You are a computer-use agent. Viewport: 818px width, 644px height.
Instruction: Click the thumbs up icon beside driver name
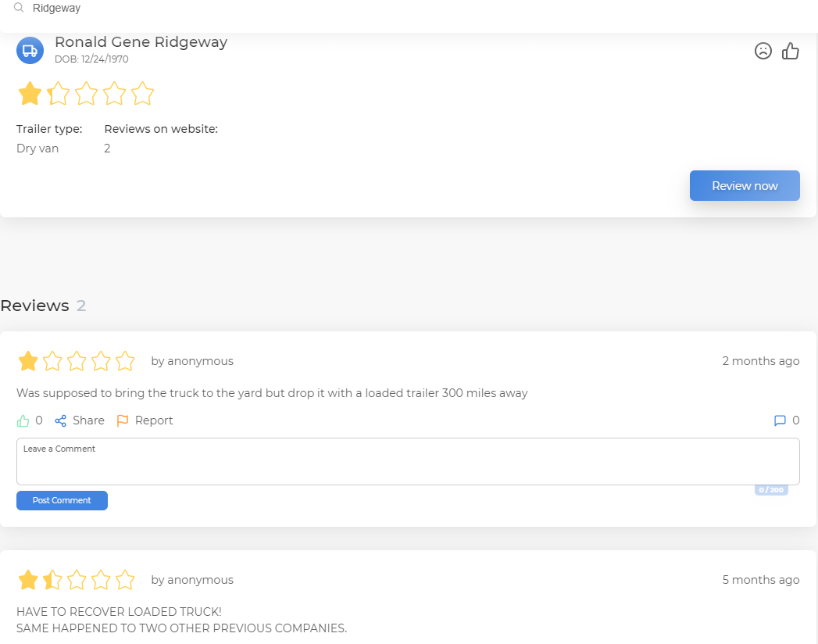(791, 51)
